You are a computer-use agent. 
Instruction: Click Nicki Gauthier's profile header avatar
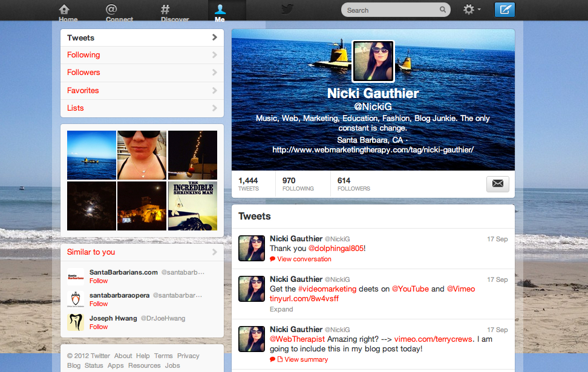click(x=373, y=61)
